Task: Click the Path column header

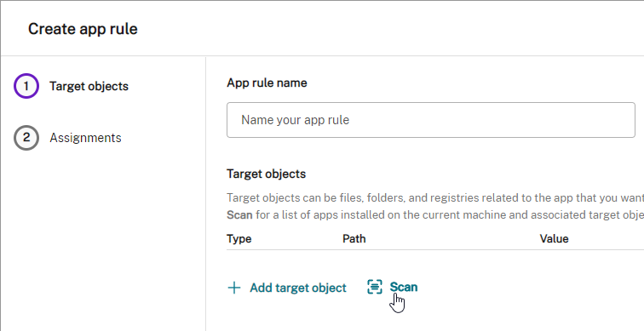Action: (354, 239)
